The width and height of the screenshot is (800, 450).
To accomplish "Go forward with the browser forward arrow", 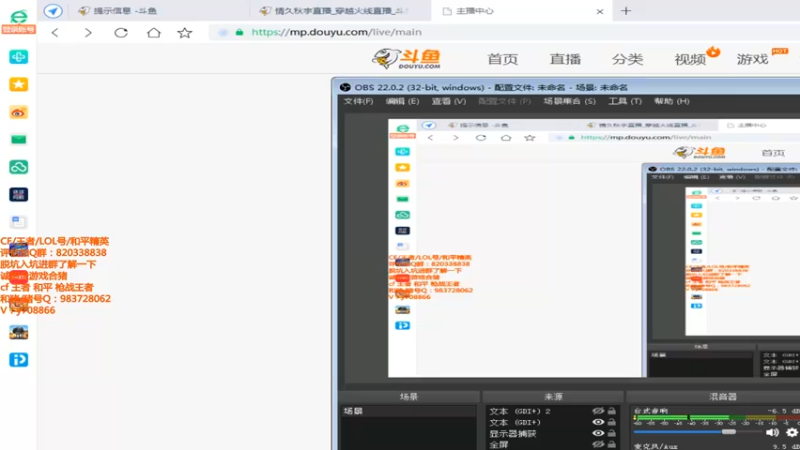I will coord(88,33).
